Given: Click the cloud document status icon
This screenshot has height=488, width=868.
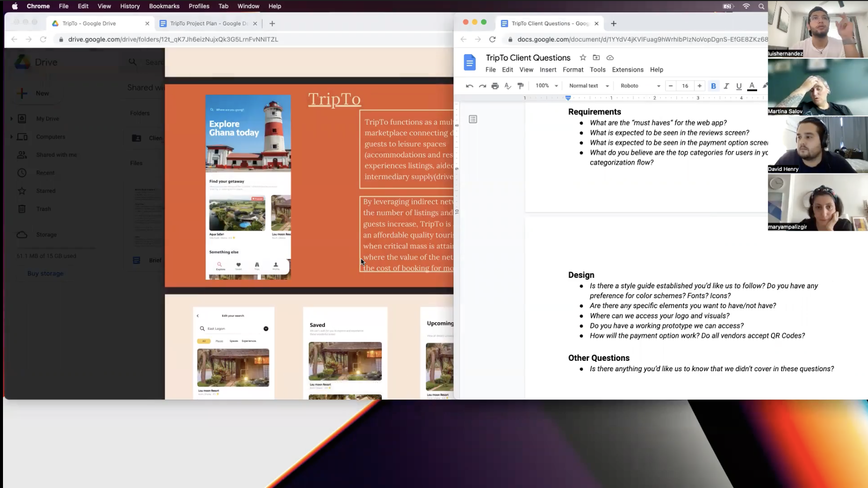Looking at the screenshot, I should 610,58.
